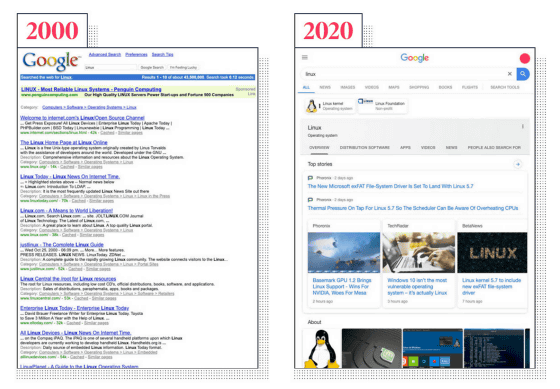The image size is (560, 389).
Task: Click the 2020 search box containing linux
Action: (x=405, y=74)
